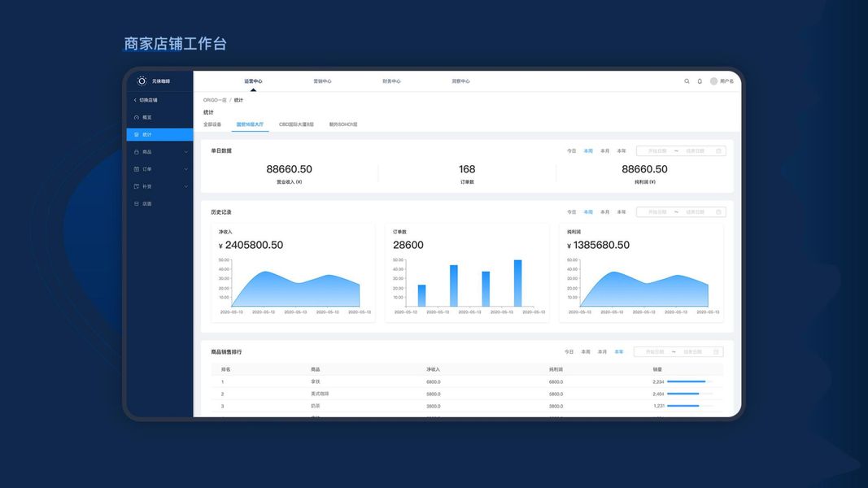
Task: Select the 朝外SOHO device tab
Action: click(343, 124)
